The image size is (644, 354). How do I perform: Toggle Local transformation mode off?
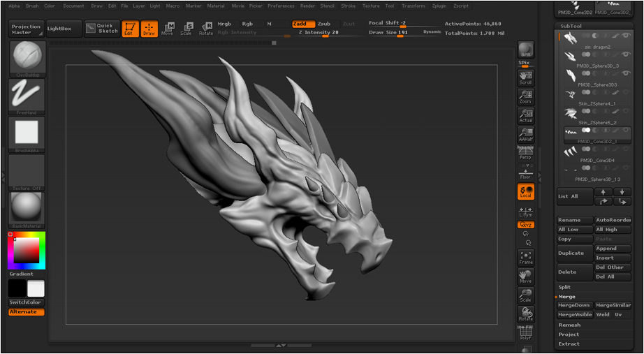point(526,191)
